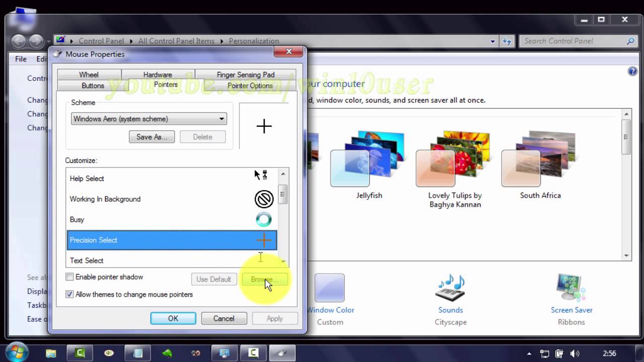Click the first green Camtasia taskbar icon
Image resolution: width=644 pixels, height=362 pixels.
[x=79, y=353]
